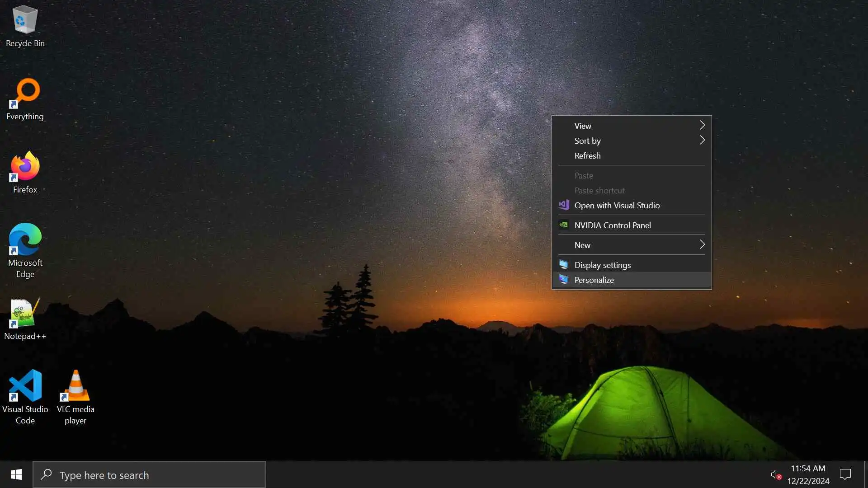Choose Refresh from the context menu
Viewport: 868px width, 488px height.
587,156
